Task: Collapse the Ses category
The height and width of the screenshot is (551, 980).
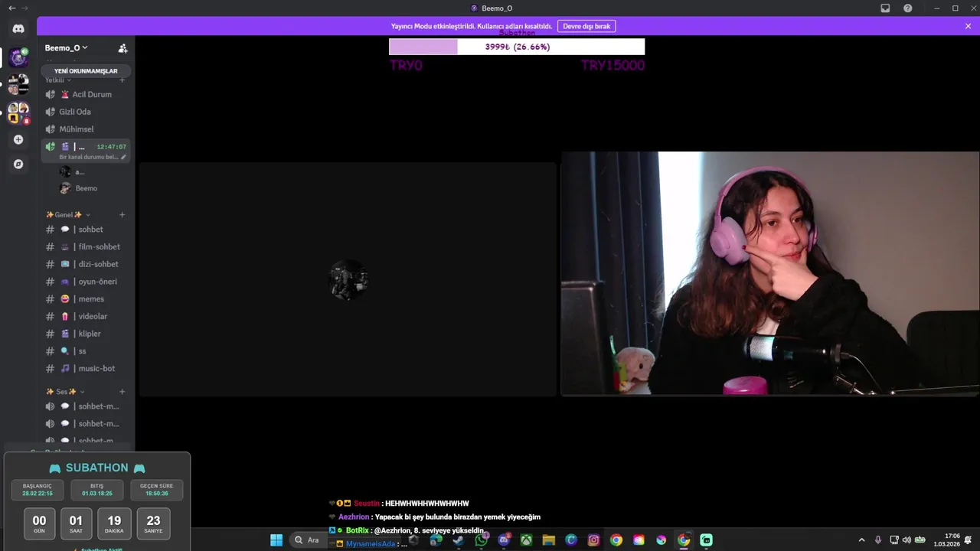Action: [65, 392]
